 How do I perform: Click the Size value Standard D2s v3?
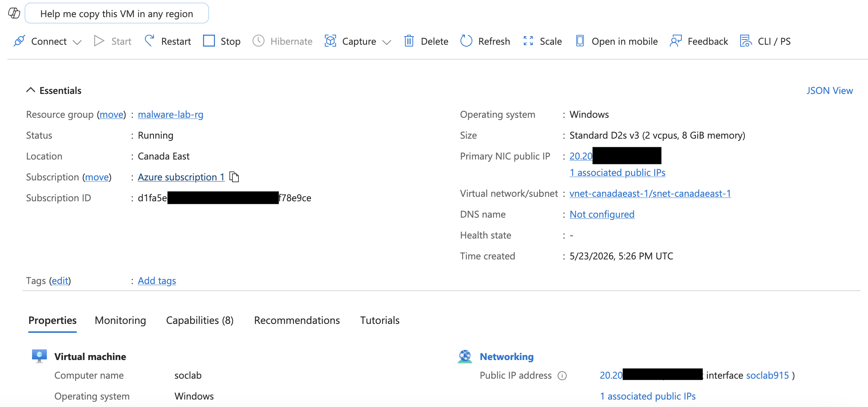pos(657,135)
